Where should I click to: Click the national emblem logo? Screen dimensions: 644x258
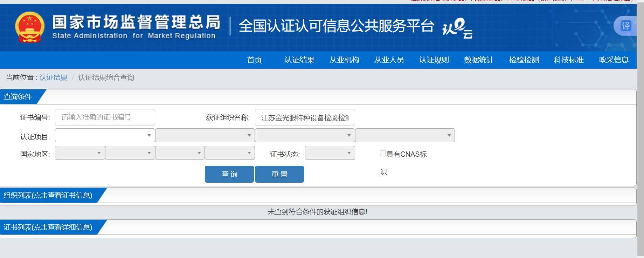pos(30,27)
